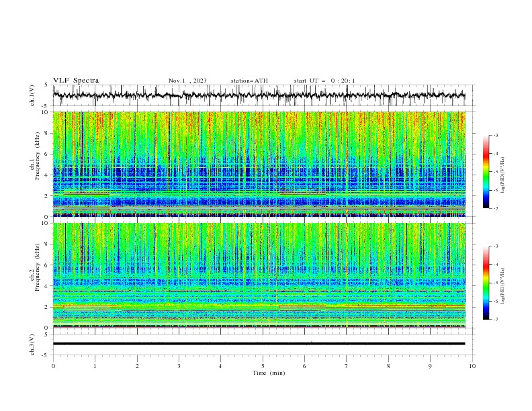This screenshot has height=411, width=532.
Task: Click the ch.1 spectrogram panel
Action: pyautogui.click(x=259, y=164)
